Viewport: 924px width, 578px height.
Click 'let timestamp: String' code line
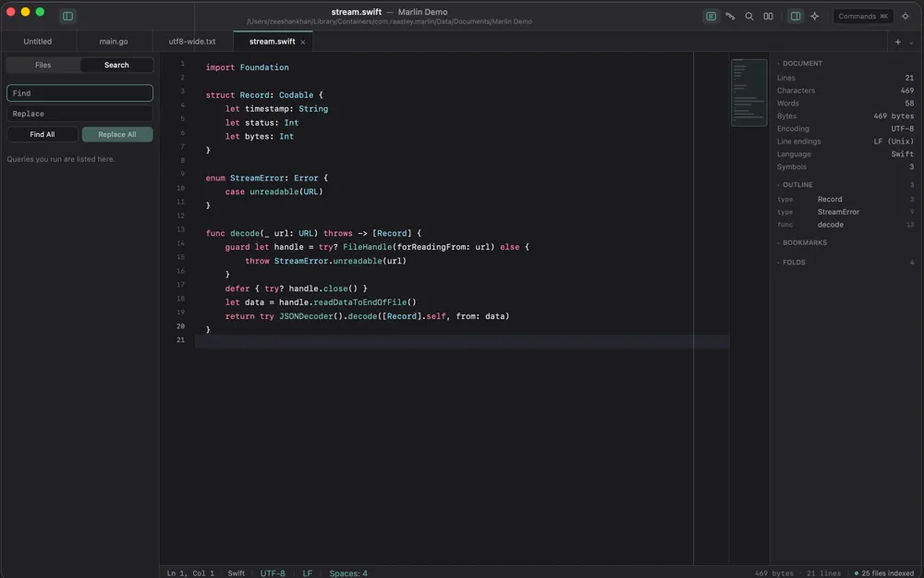click(x=276, y=108)
